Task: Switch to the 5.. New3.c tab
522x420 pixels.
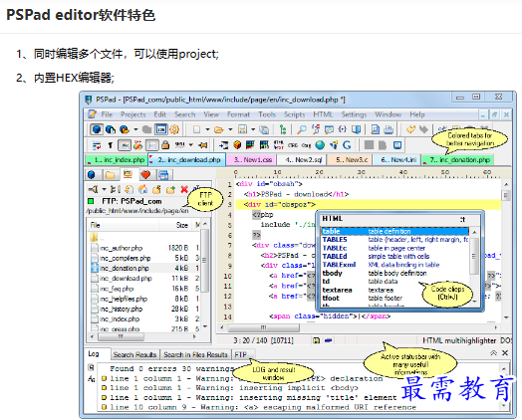Action: click(350, 160)
